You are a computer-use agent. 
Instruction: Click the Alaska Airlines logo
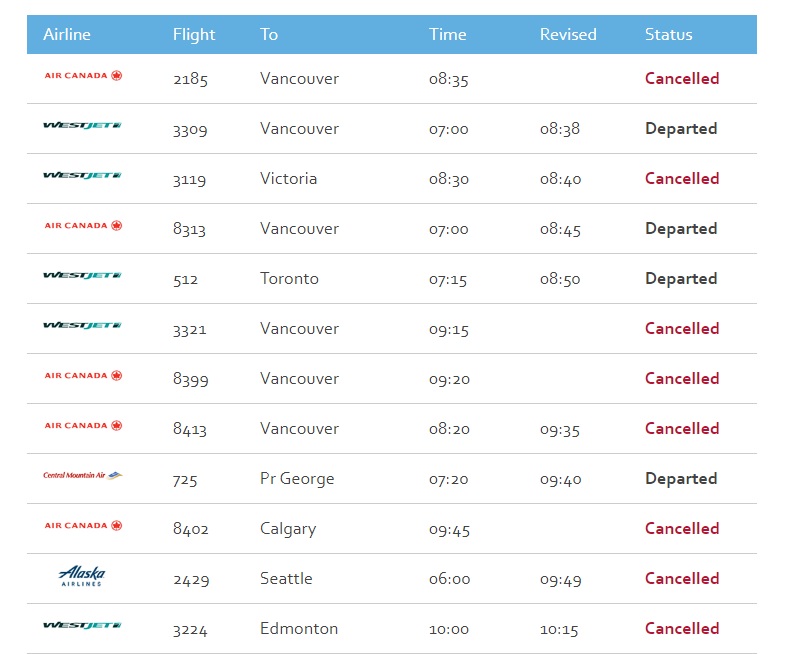click(x=82, y=576)
